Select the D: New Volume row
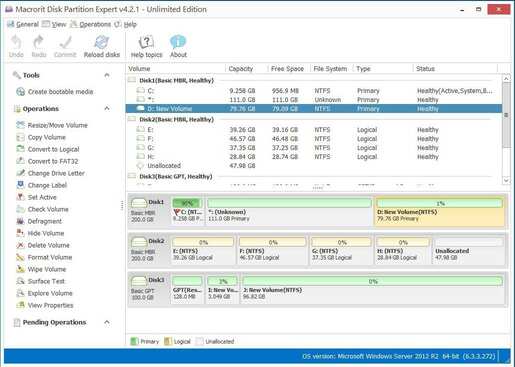Image resolution: width=515 pixels, height=367 pixels. pos(314,109)
